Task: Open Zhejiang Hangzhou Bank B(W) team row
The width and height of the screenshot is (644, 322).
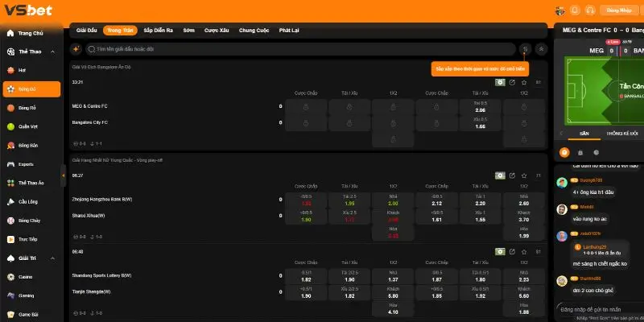Action: 102,200
